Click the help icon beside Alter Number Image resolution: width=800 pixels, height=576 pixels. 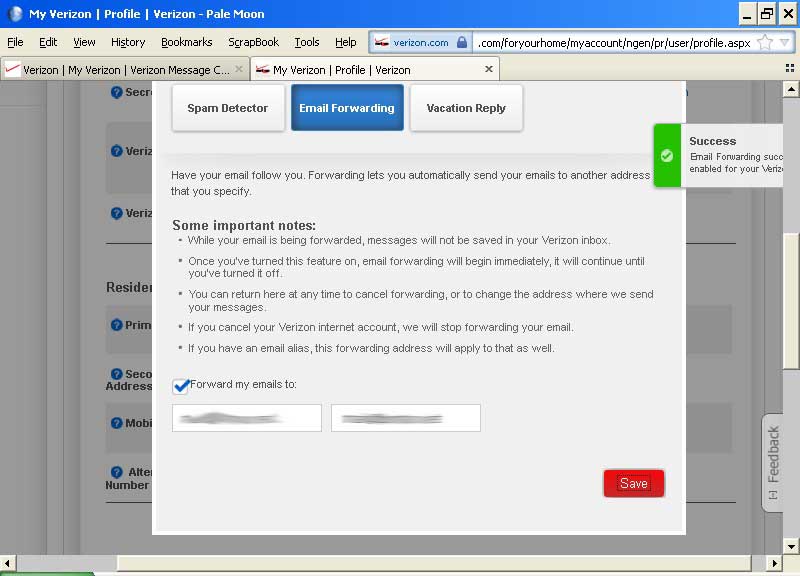(x=116, y=472)
